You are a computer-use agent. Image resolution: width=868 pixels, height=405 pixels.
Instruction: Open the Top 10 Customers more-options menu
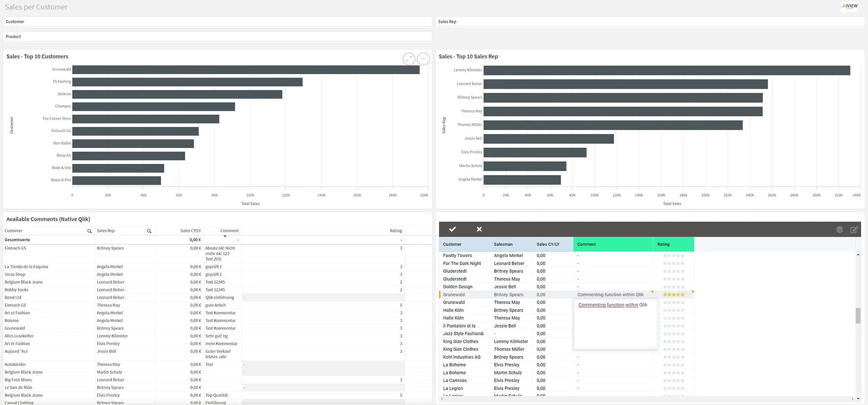[423, 59]
